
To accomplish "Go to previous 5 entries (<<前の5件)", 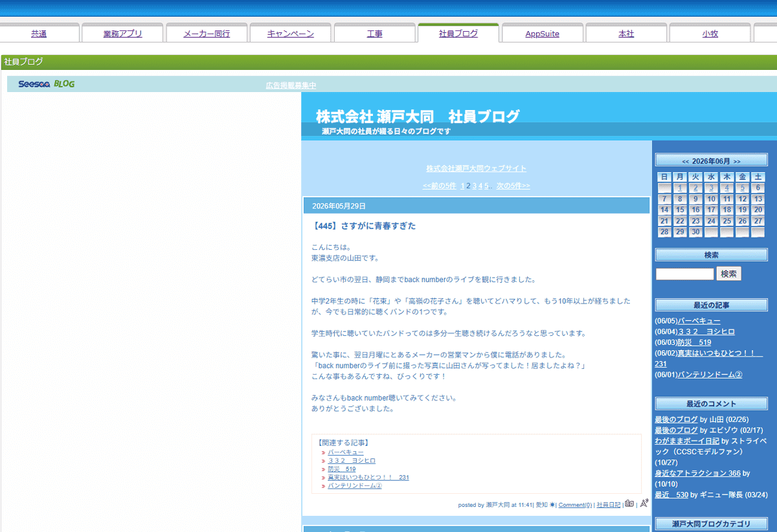I will [439, 186].
